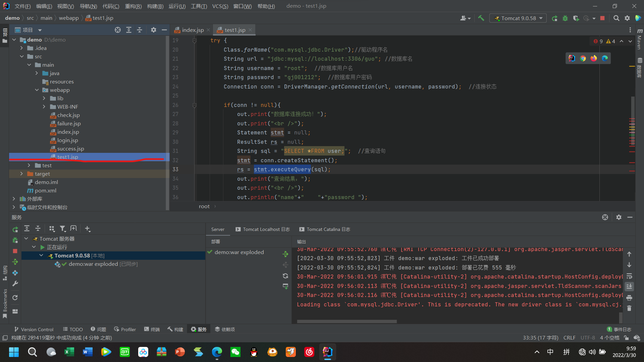Image resolution: width=644 pixels, height=362 pixels.
Task: Click the Search Everywhere magnifier icon
Action: 616,18
